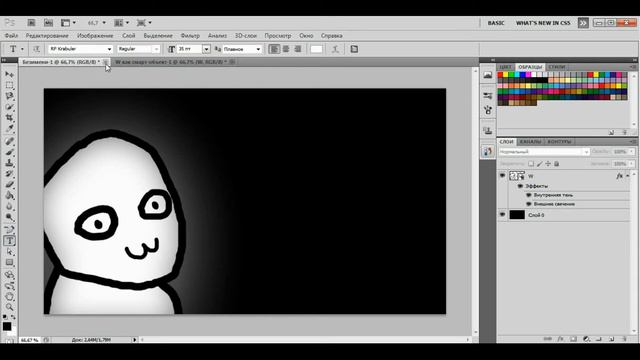
Task: Select the History Brush tool
Action: (9, 174)
